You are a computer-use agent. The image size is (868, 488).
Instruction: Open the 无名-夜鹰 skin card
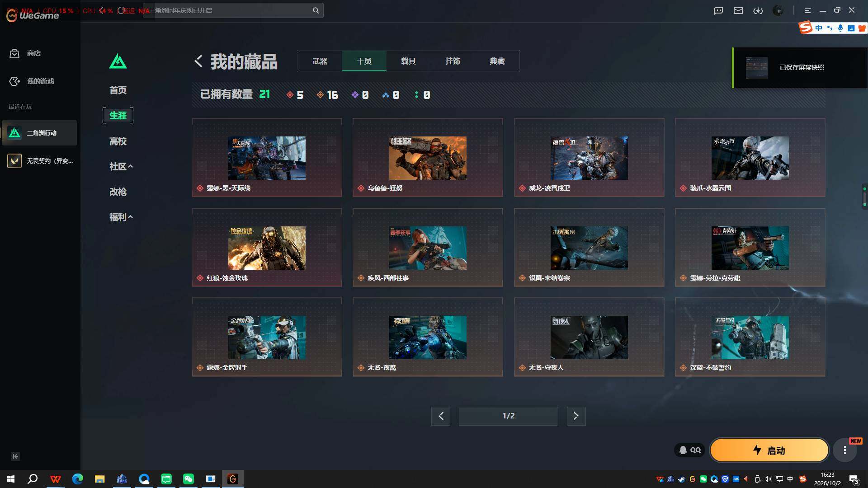428,337
